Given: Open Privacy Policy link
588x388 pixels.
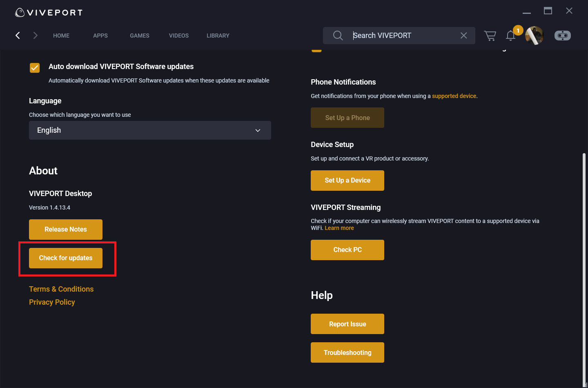Looking at the screenshot, I should click(x=52, y=302).
